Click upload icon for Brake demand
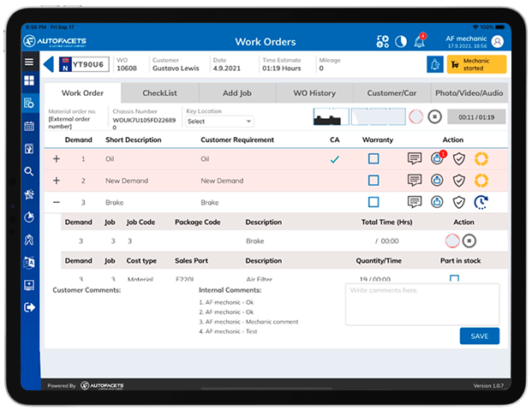Screen dimensions: 532x410 [x=437, y=202]
